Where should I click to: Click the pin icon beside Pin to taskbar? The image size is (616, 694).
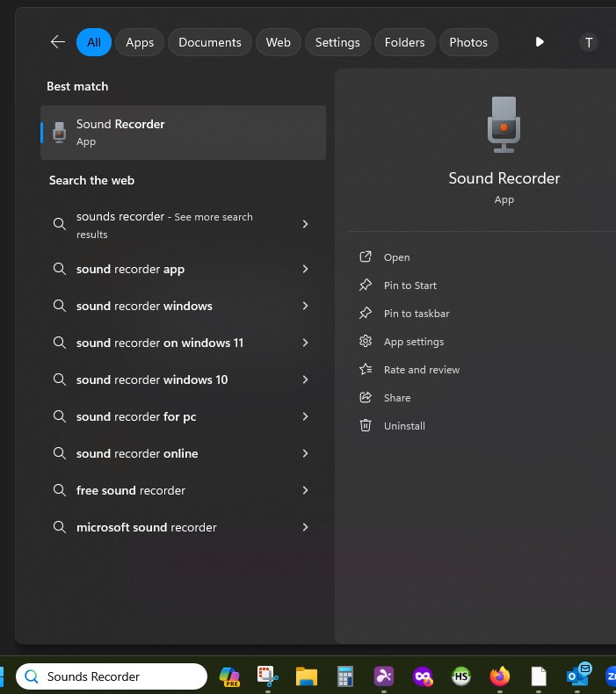(x=366, y=313)
